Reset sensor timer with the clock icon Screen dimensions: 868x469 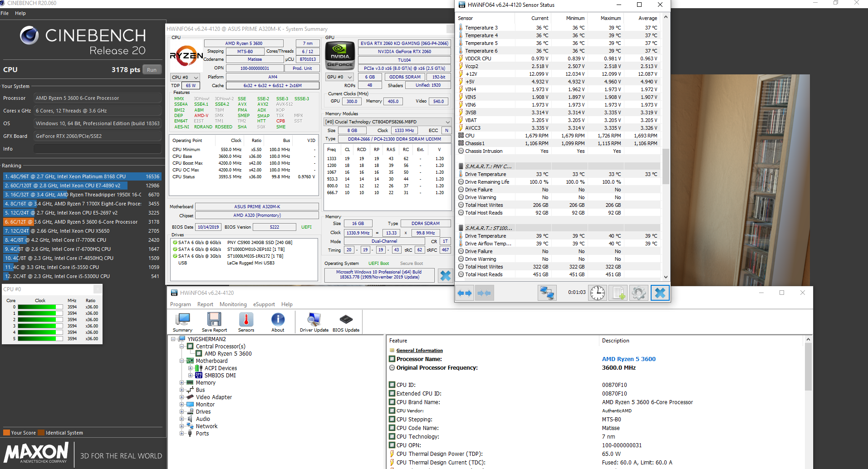tap(598, 293)
